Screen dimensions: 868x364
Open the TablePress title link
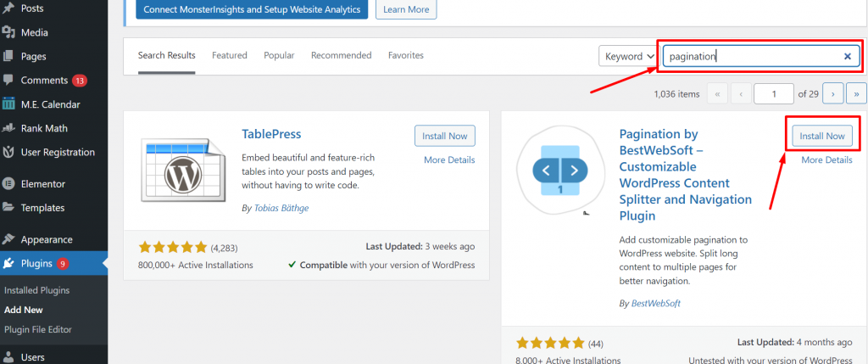point(271,134)
